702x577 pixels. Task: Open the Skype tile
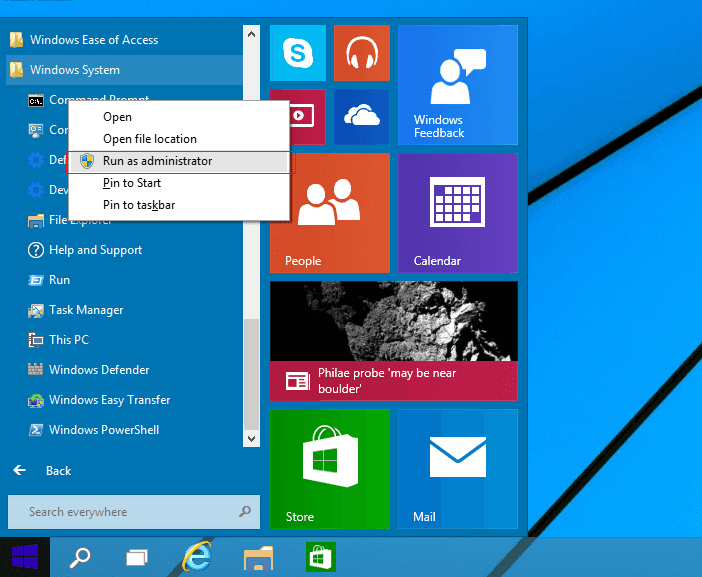[297, 53]
